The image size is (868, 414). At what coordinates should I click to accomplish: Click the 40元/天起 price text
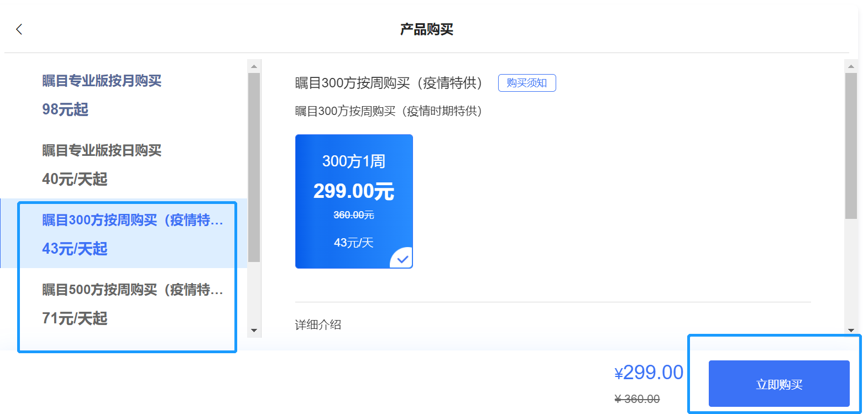75,179
